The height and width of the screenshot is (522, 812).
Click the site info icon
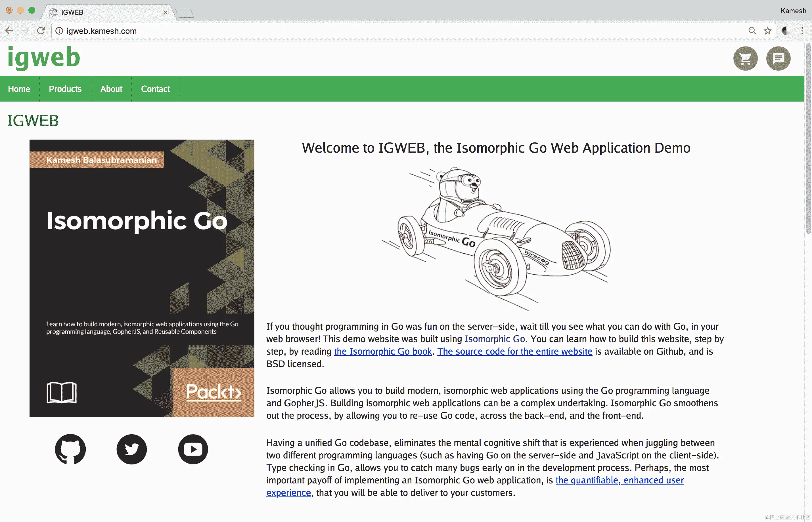59,31
